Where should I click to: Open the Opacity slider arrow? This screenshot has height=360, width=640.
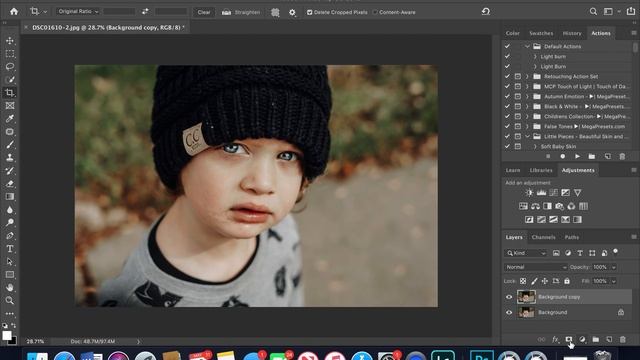click(613, 267)
